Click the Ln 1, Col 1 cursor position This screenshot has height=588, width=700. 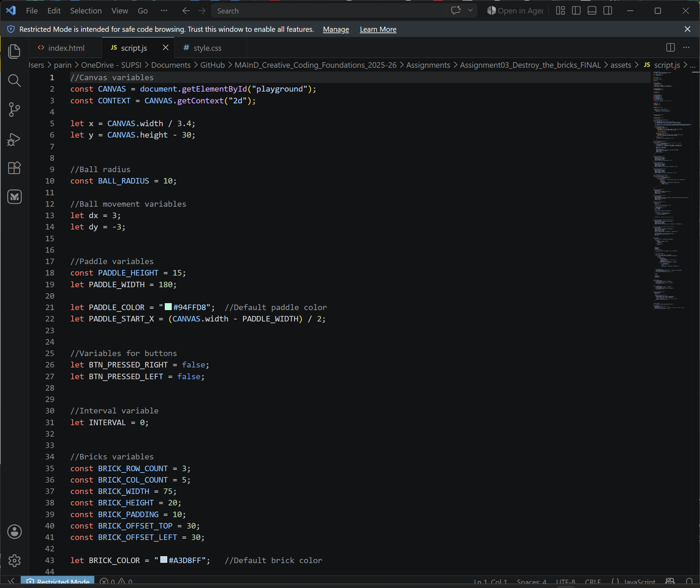tap(490, 582)
